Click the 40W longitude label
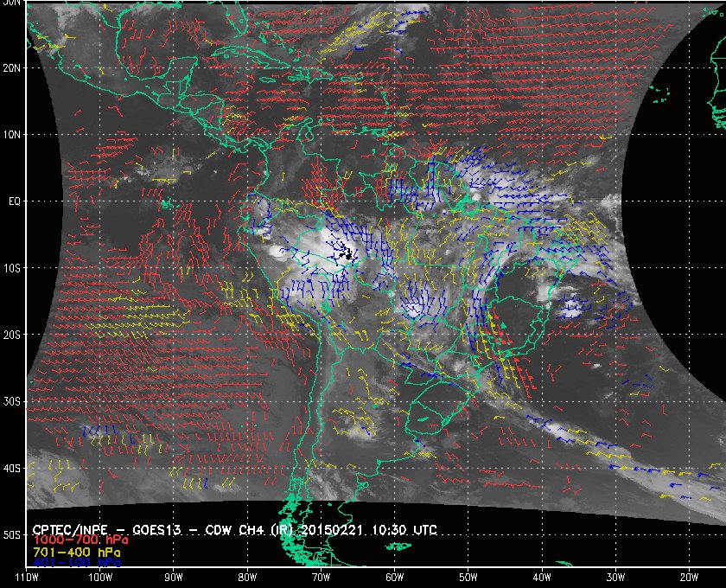 [x=542, y=577]
